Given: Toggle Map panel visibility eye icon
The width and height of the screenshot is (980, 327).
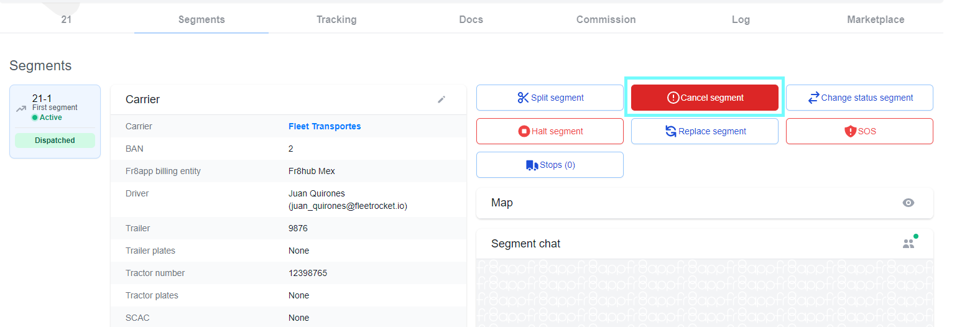Looking at the screenshot, I should [x=908, y=203].
